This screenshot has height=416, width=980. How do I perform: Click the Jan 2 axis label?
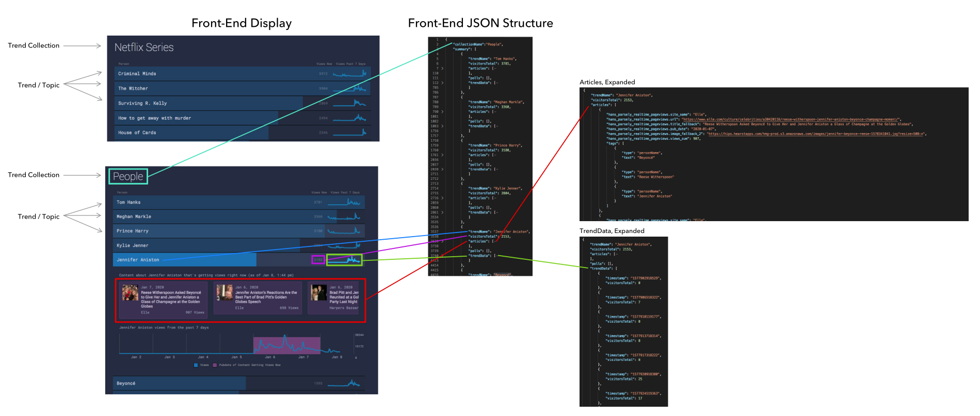tap(136, 357)
